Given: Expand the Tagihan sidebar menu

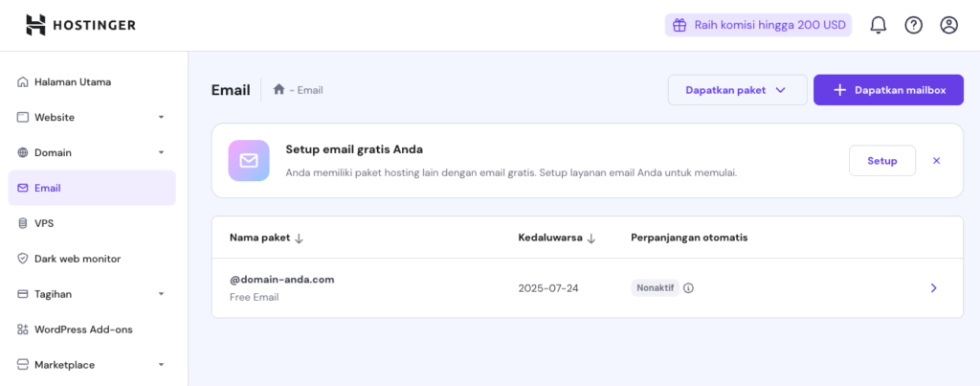Looking at the screenshot, I should coord(161,294).
